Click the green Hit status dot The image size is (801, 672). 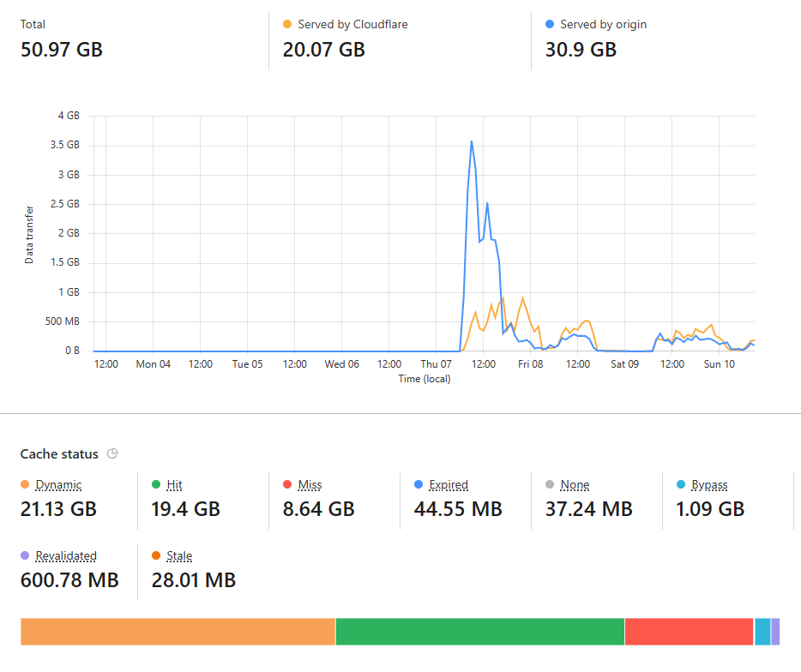point(156,484)
